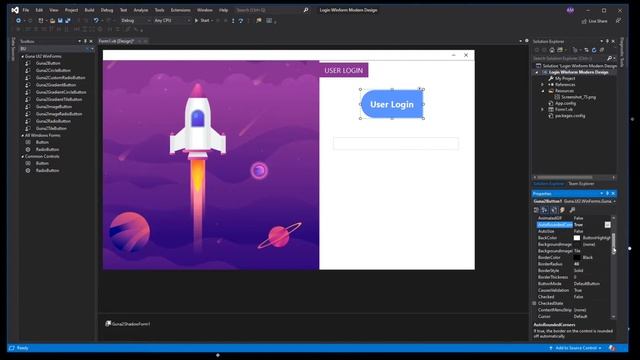Click the Properties panel vertical scrollbar thumb
The height and width of the screenshot is (360, 640).
[613, 243]
